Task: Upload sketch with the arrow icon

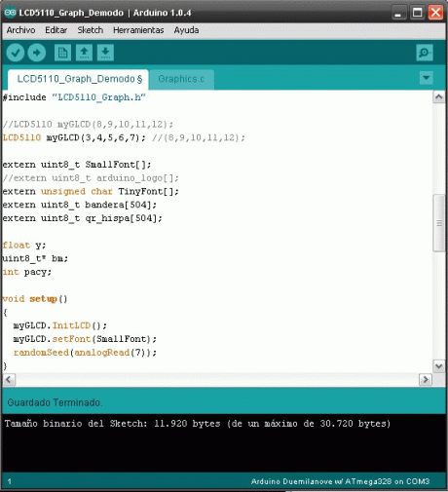Action: coord(37,53)
